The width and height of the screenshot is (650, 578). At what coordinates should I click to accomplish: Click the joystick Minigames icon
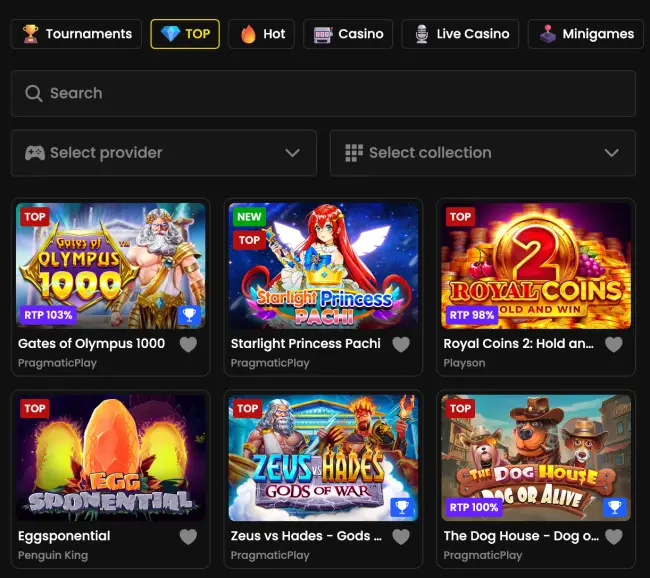pos(548,34)
